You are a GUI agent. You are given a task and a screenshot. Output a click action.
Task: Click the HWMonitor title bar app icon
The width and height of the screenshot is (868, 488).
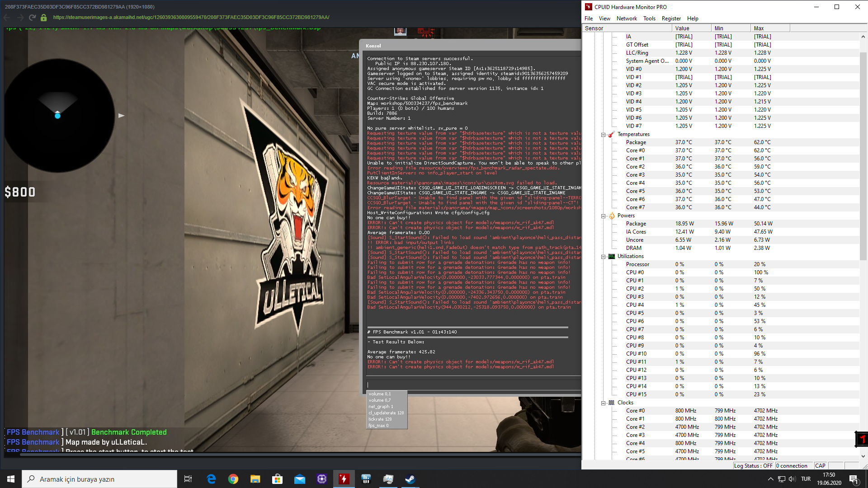coord(588,7)
